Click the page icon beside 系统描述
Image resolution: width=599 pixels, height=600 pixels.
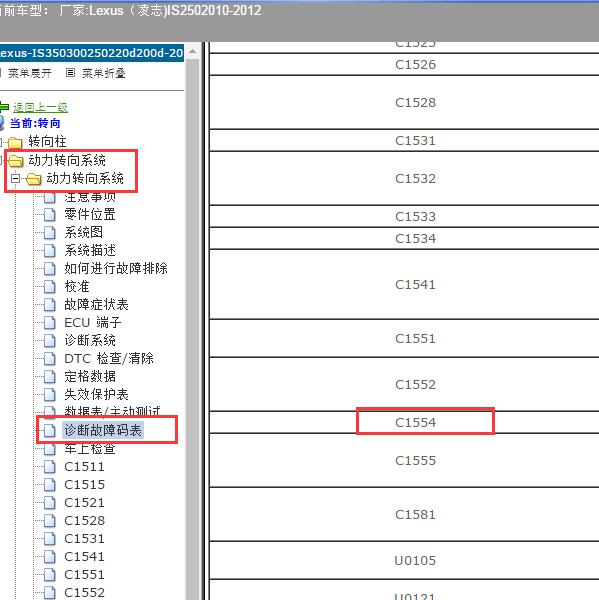click(49, 251)
